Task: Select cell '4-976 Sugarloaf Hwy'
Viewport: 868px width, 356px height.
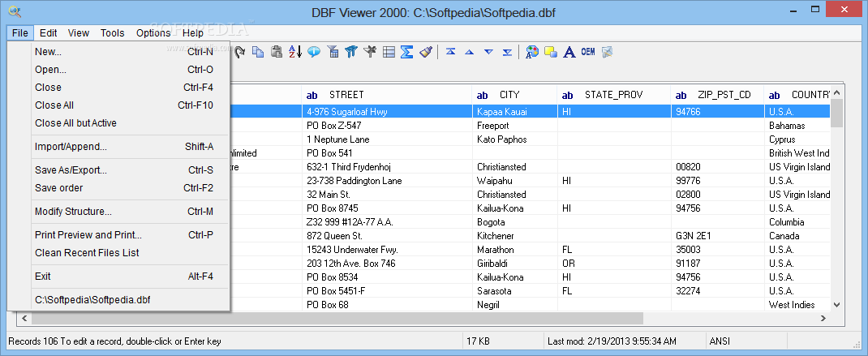Action: (387, 112)
